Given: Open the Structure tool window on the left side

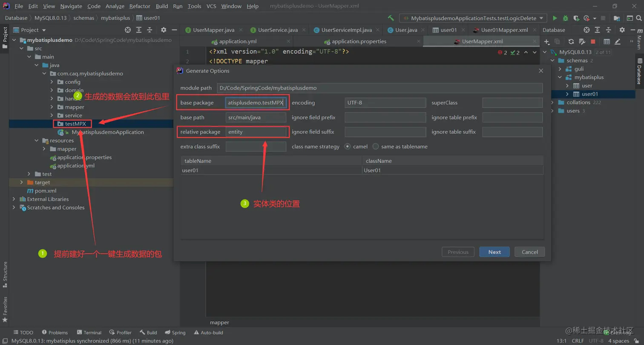Looking at the screenshot, I should click(x=5, y=274).
